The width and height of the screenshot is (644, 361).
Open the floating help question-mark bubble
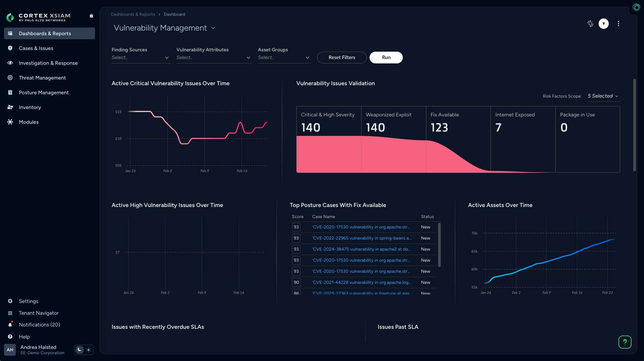pos(625,342)
